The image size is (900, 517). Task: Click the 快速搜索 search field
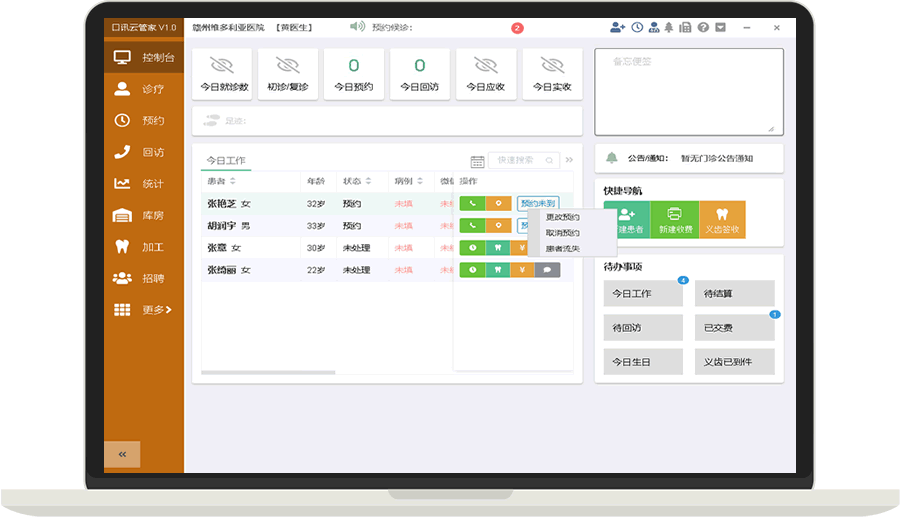(x=522, y=160)
